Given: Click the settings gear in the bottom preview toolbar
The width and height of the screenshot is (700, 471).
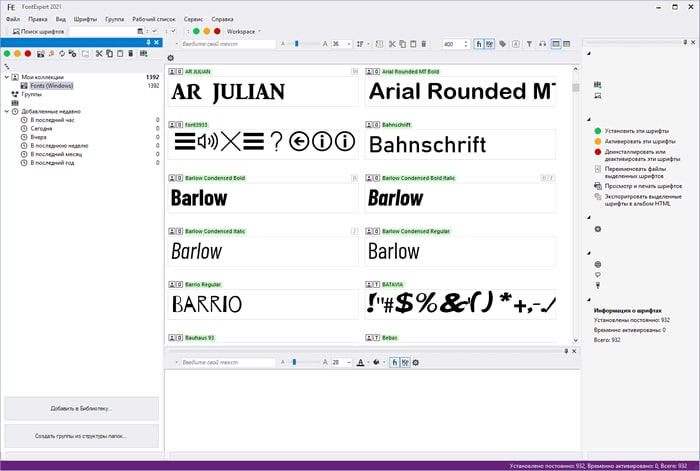Looking at the screenshot, I should (416, 363).
